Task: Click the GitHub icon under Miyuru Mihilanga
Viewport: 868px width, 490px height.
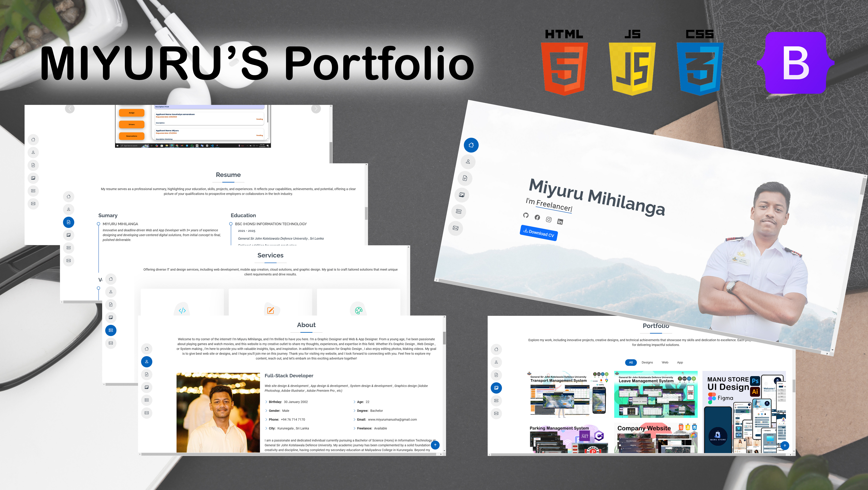Action: (x=526, y=215)
